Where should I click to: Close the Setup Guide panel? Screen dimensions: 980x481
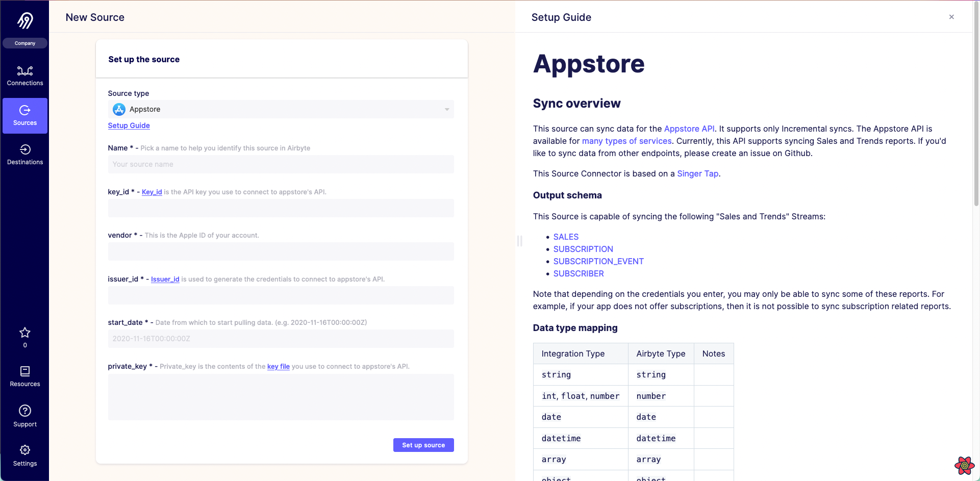click(x=951, y=17)
